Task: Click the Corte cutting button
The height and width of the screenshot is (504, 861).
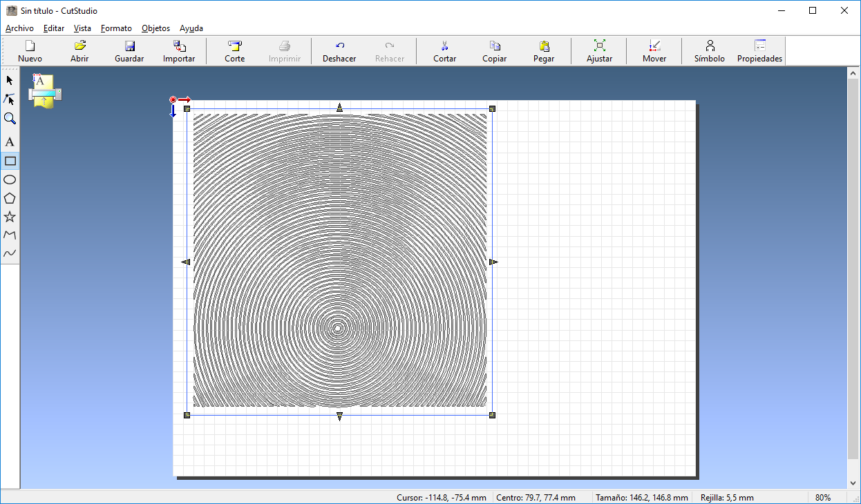Action: 235,51
